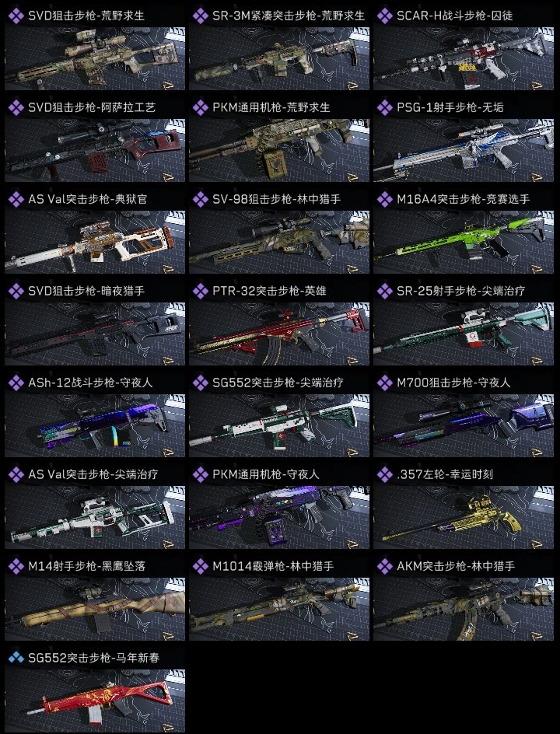Click the rarity icon beside PKM通用机枪-守夜人

201,474
